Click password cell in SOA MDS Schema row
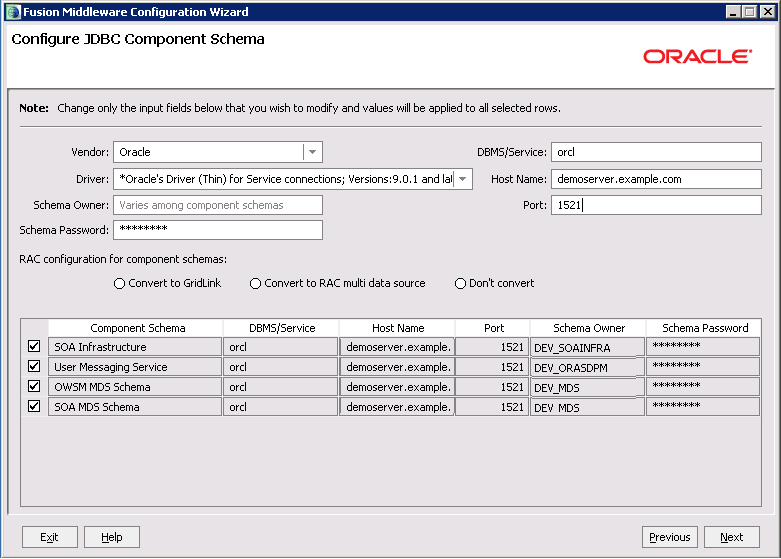Image resolution: width=781 pixels, height=559 pixels. pyautogui.click(x=703, y=407)
